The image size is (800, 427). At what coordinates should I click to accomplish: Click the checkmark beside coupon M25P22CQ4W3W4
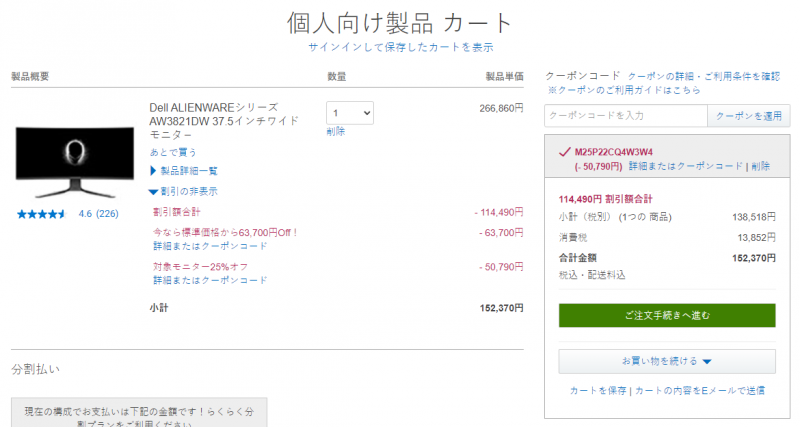click(564, 152)
